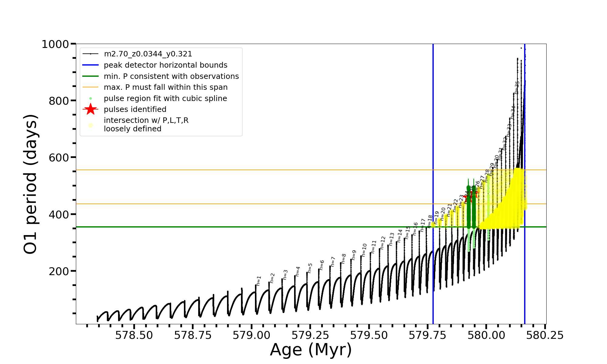Click 'peak detector horizontal bounds' legend text

tap(165, 65)
